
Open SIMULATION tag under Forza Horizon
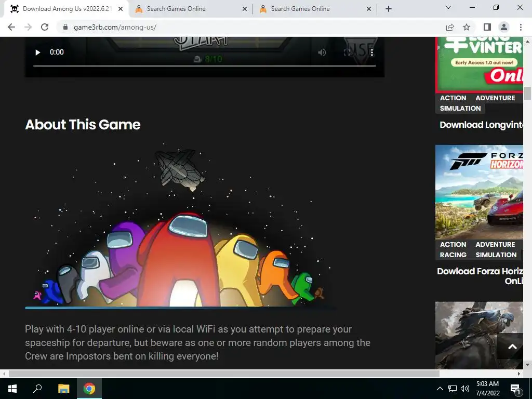496,255
